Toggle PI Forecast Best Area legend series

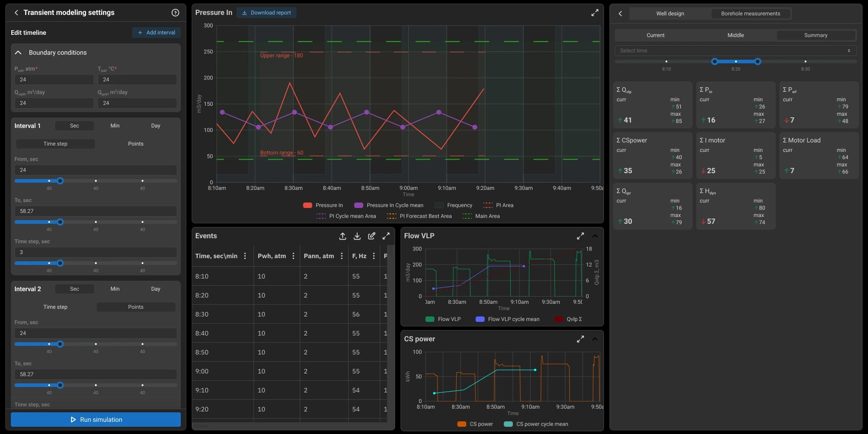419,216
